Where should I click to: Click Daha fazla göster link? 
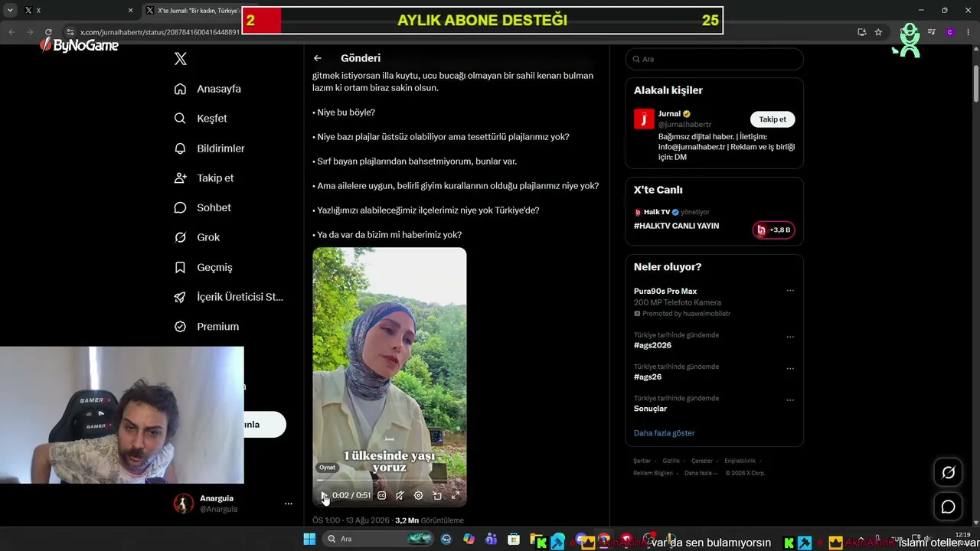coord(664,433)
